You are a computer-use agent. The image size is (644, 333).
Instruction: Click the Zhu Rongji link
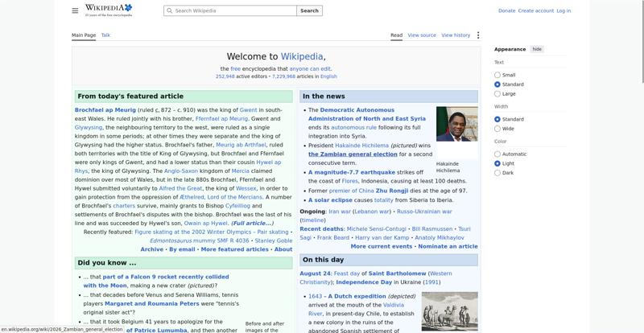click(392, 191)
